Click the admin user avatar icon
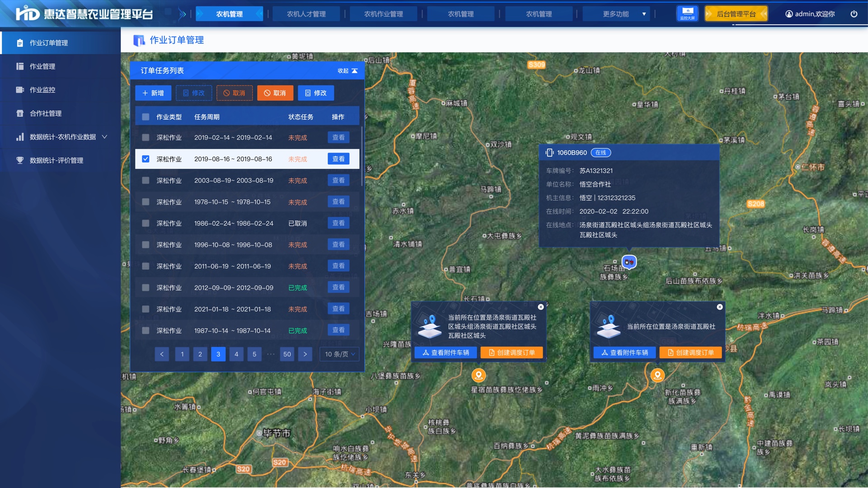Screen dimensions: 868x488 click(x=789, y=14)
